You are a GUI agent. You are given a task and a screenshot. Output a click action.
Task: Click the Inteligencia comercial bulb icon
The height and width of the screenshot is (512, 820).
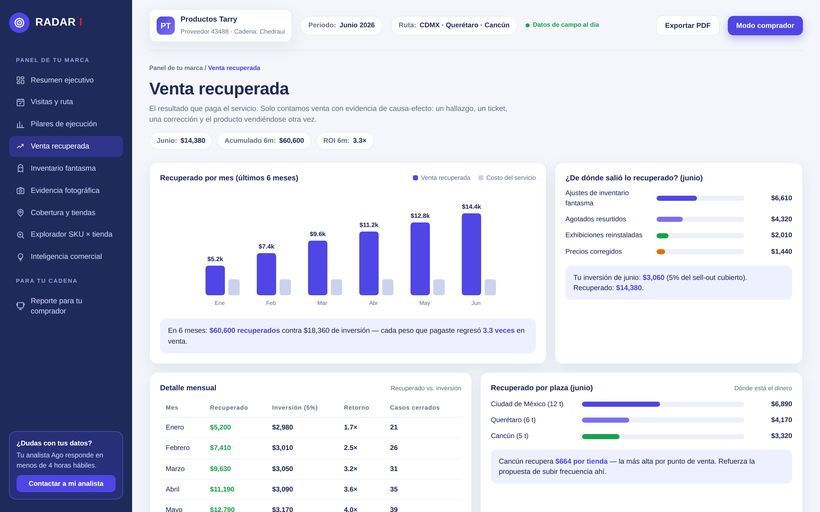coord(20,257)
